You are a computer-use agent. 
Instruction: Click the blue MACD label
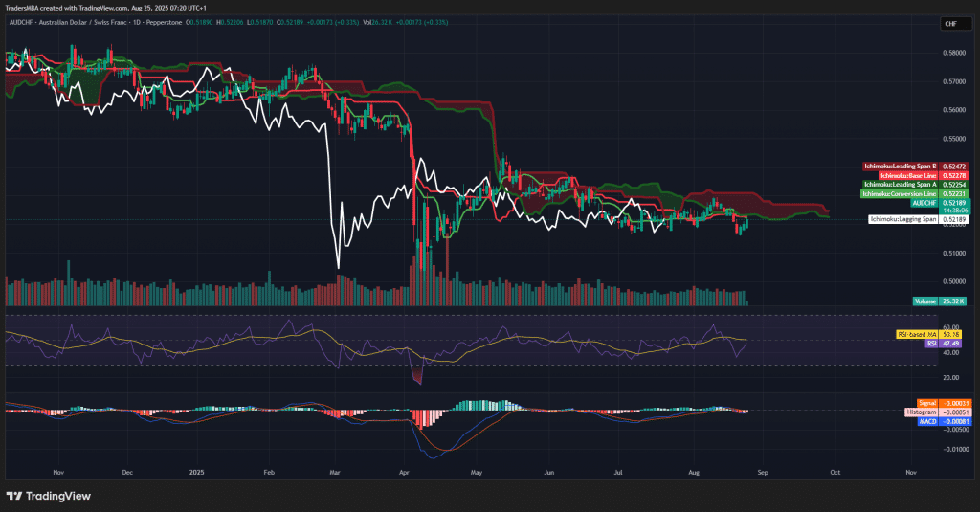click(926, 419)
